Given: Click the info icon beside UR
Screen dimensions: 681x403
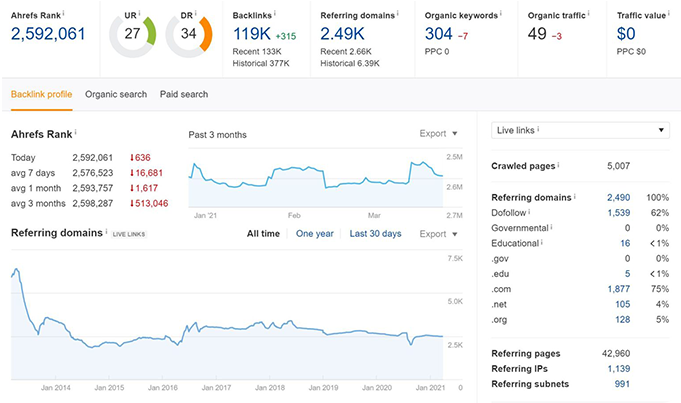Looking at the screenshot, I should [139, 13].
